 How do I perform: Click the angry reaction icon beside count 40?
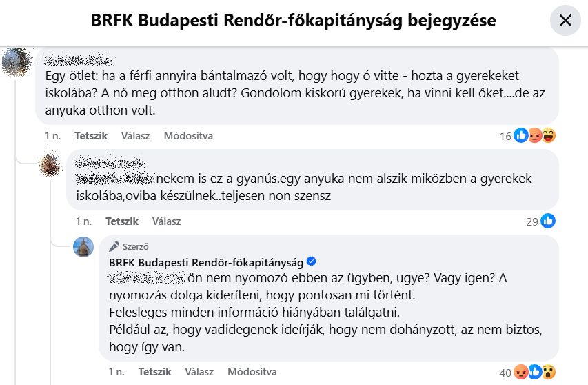tap(521, 372)
